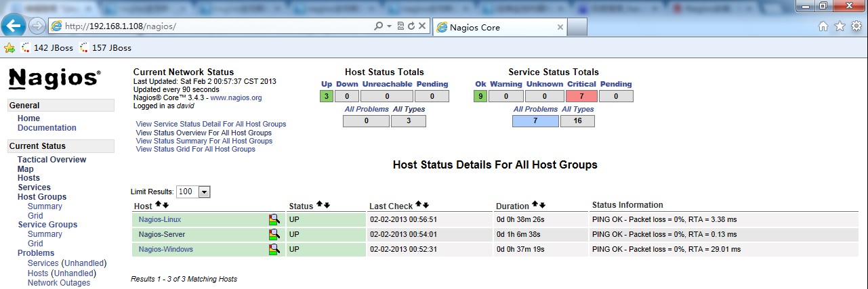Open the Limit Results dropdown
This screenshot has height=289, width=868.
pos(204,192)
